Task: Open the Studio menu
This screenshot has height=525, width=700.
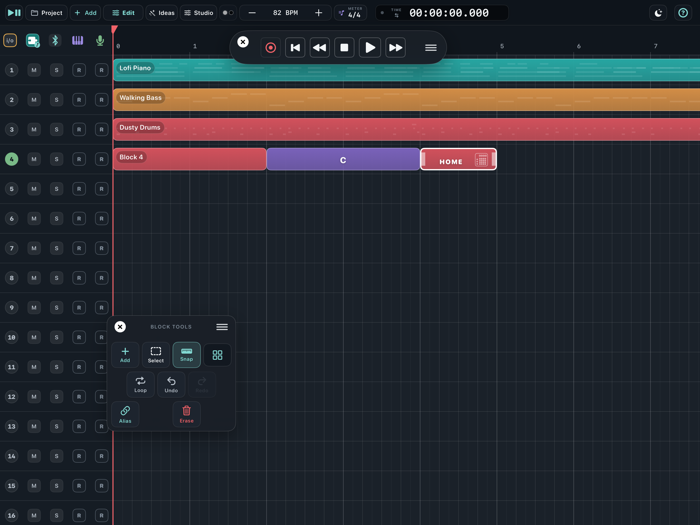Action: point(199,13)
